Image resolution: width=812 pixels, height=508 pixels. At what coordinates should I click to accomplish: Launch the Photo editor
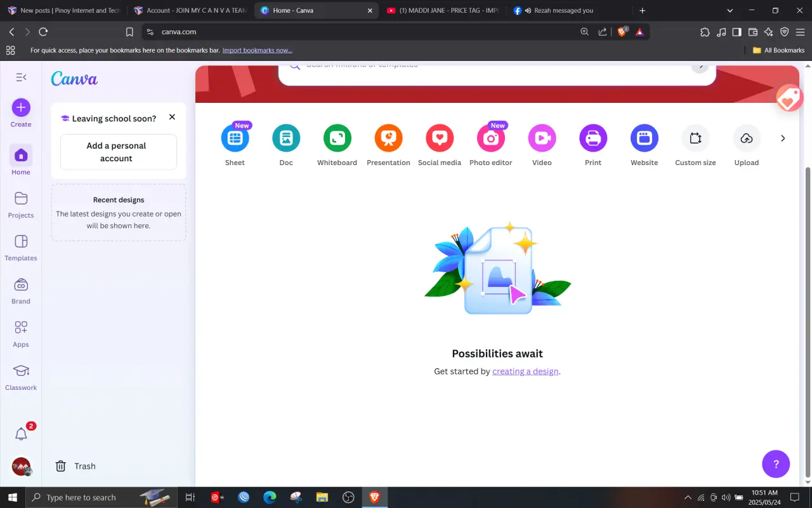point(491,138)
